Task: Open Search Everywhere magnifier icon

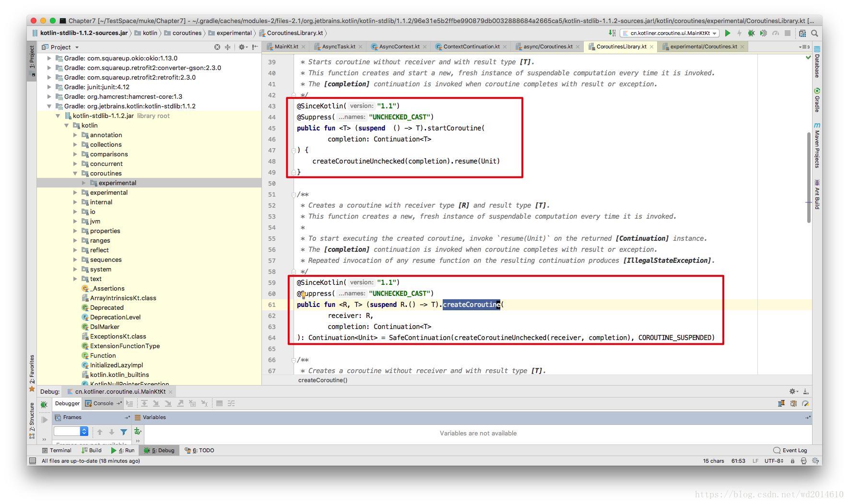Action: [x=814, y=33]
